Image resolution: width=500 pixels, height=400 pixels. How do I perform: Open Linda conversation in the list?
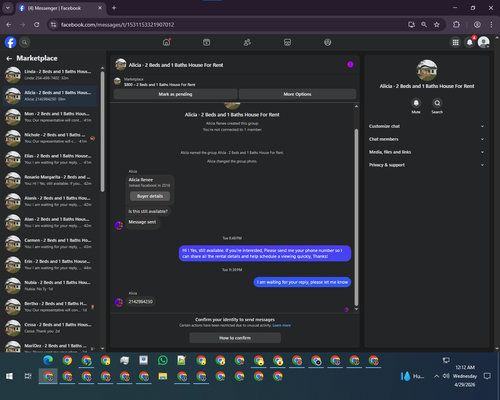[x=50, y=75]
